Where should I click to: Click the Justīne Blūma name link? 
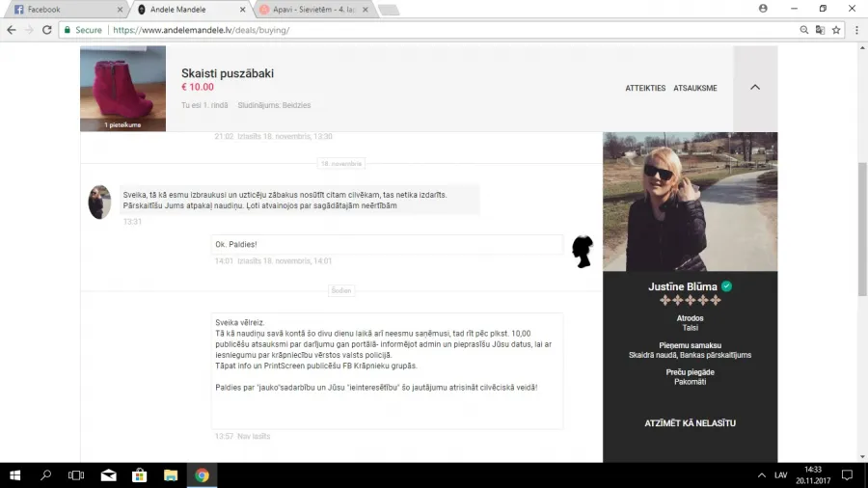tap(683, 286)
